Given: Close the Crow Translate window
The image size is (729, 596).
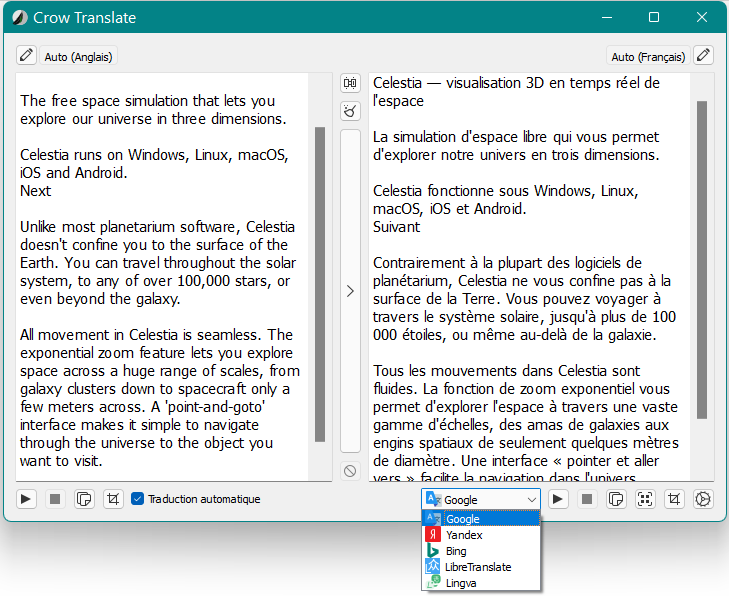Looking at the screenshot, I should click(x=702, y=17).
